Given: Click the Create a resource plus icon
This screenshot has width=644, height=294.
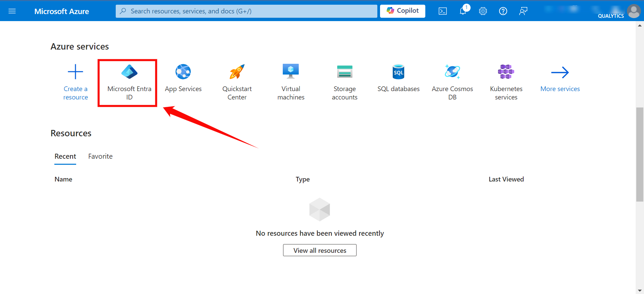Looking at the screenshot, I should pyautogui.click(x=75, y=72).
